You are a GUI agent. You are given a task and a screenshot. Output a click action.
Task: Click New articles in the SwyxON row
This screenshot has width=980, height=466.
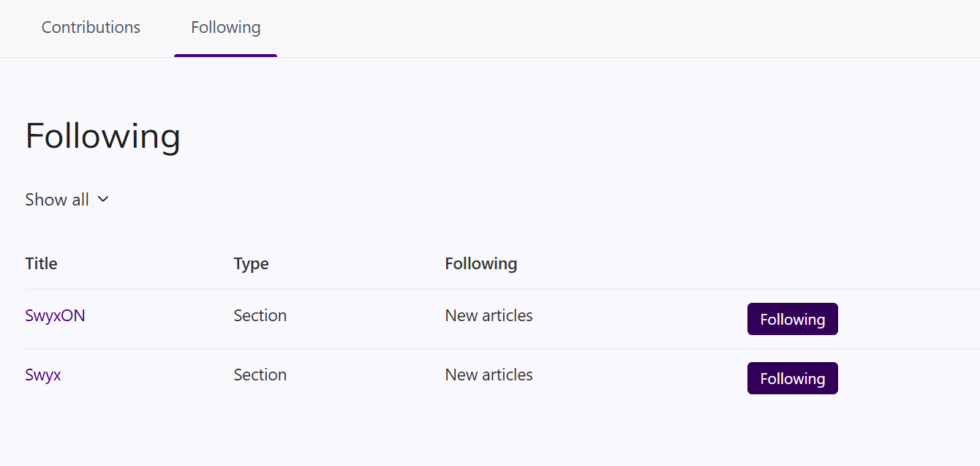(489, 316)
